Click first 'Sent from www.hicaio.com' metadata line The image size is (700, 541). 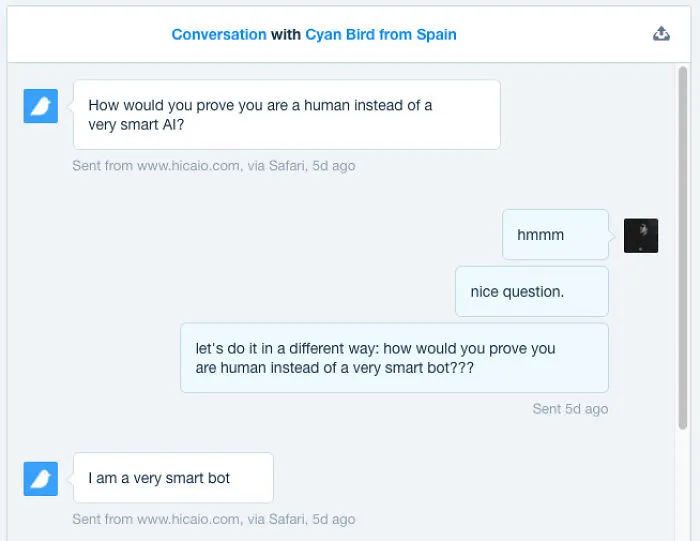214,166
